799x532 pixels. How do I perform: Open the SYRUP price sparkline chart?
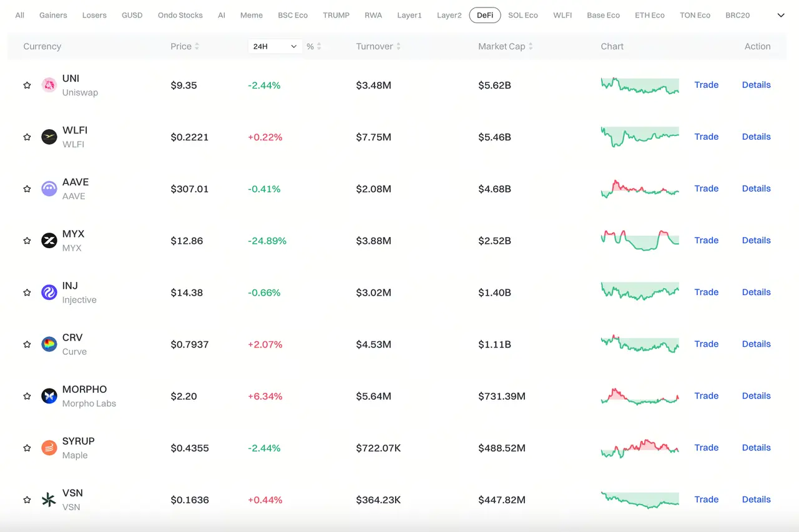640,448
